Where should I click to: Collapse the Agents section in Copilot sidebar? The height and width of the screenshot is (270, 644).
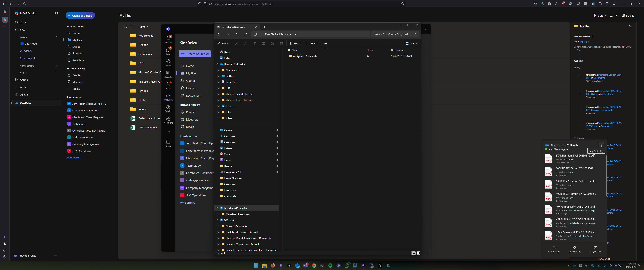point(56,37)
